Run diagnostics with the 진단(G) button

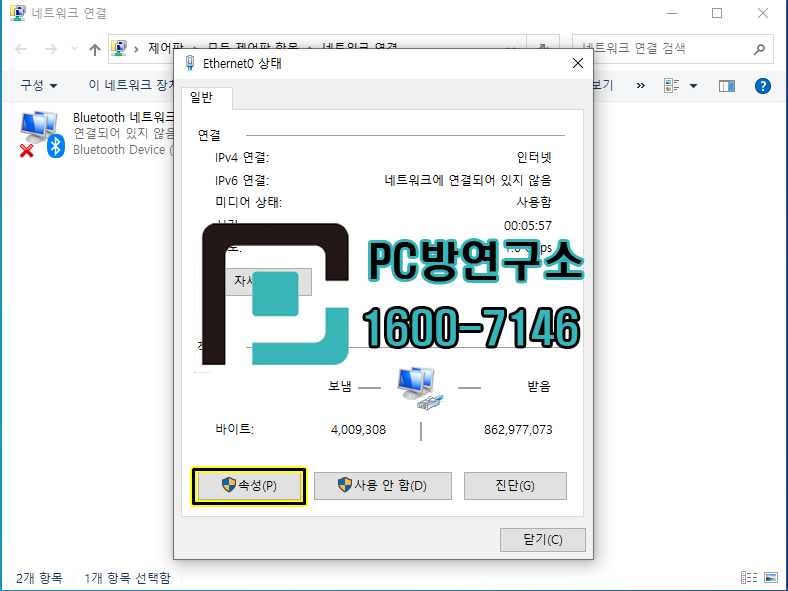515,485
